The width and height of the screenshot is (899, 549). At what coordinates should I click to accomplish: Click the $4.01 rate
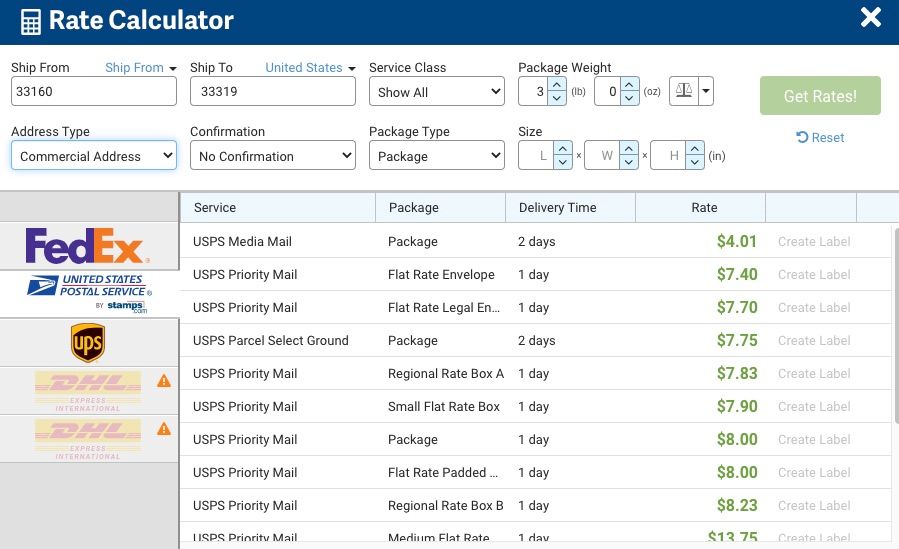pyautogui.click(x=737, y=241)
